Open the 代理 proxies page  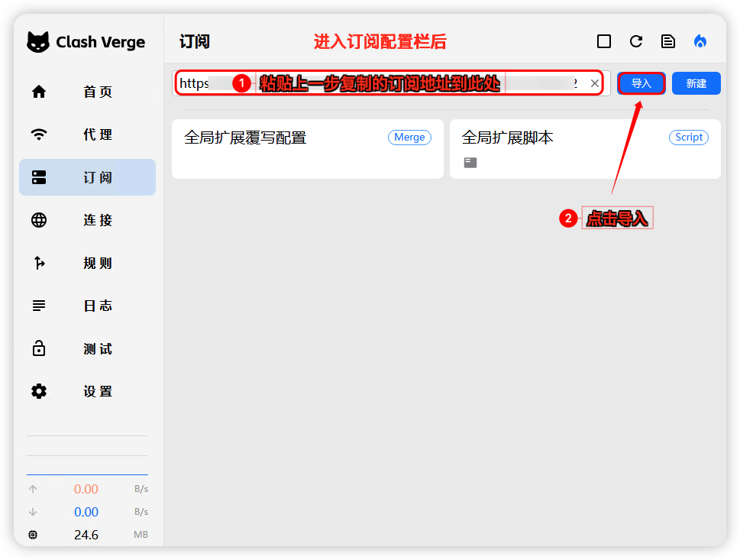[87, 134]
